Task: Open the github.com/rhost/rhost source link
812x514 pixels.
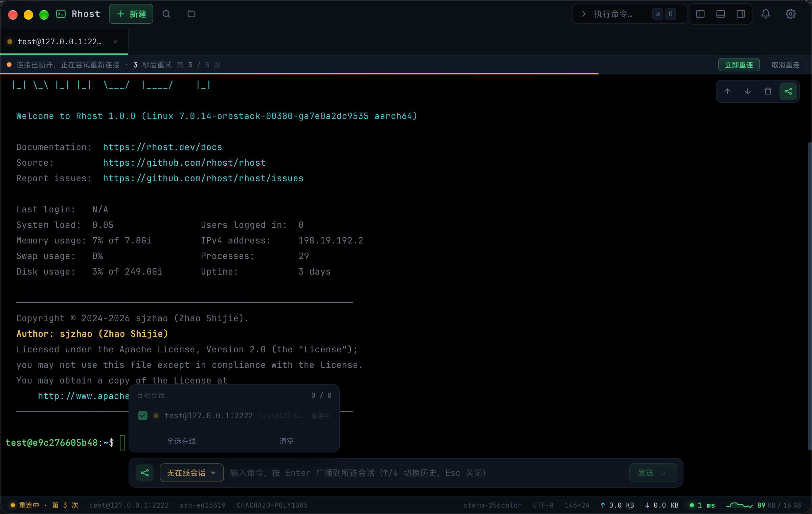Action: click(184, 163)
